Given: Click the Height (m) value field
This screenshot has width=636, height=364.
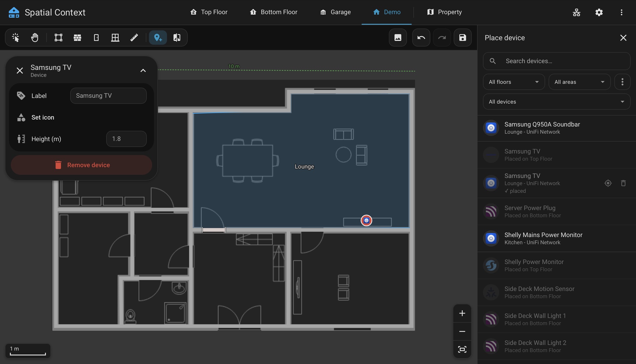Looking at the screenshot, I should (126, 139).
